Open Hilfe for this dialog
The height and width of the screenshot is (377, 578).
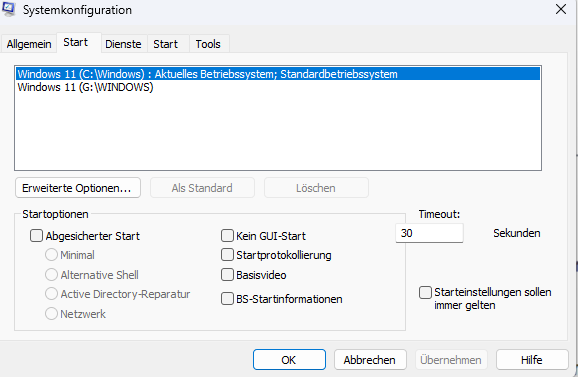[x=532, y=360]
